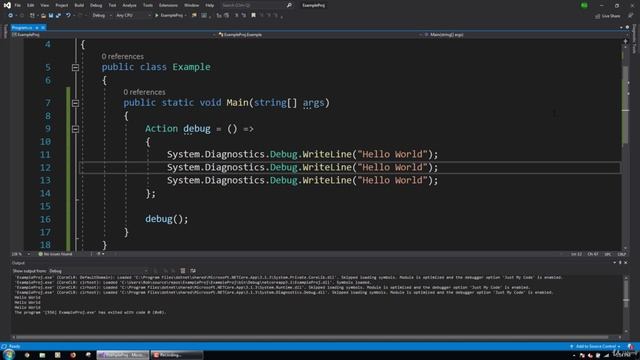
Task: Close the Output panel
Action: tap(626, 263)
